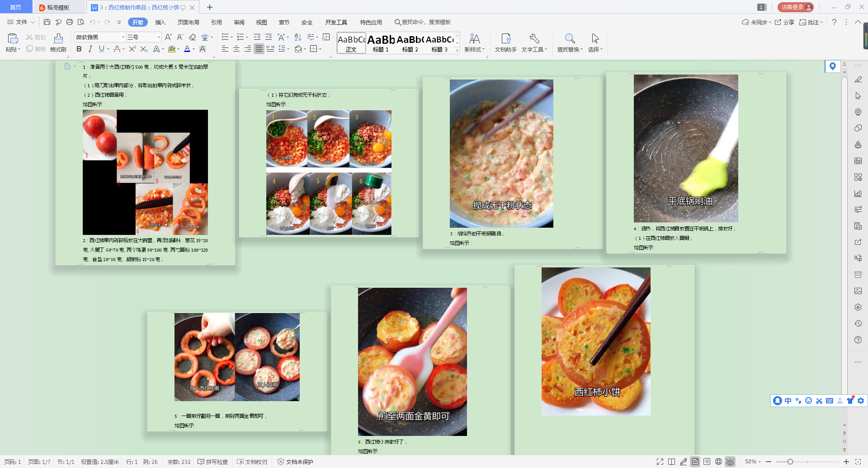This screenshot has height=468, width=868.
Task: Click the sidebar pencil edit icon
Action: point(858,80)
